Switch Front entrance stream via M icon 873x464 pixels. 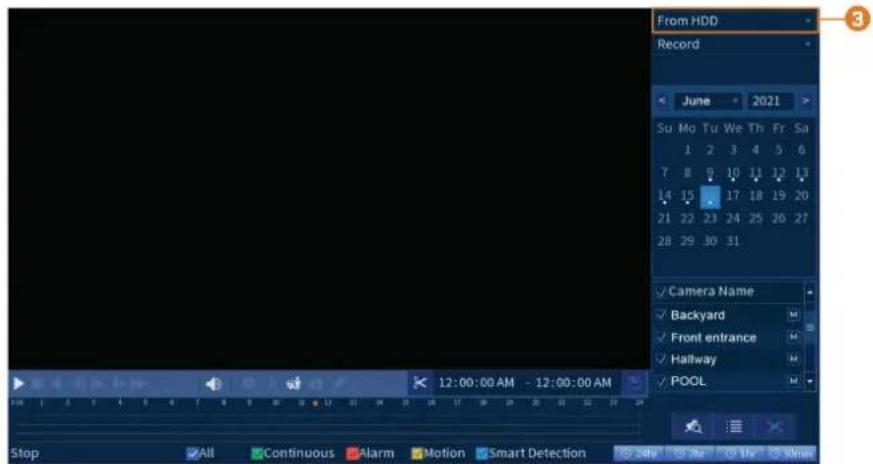pos(793,337)
